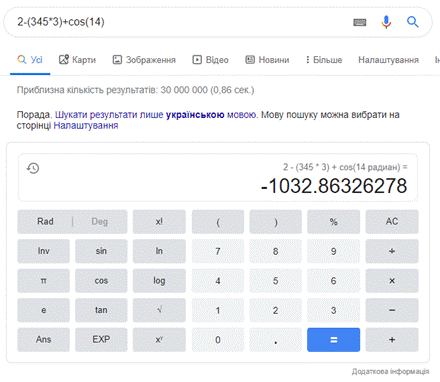Viewport: 440px width, 382px height.
Task: Clear the calculator with AC
Action: (x=392, y=222)
